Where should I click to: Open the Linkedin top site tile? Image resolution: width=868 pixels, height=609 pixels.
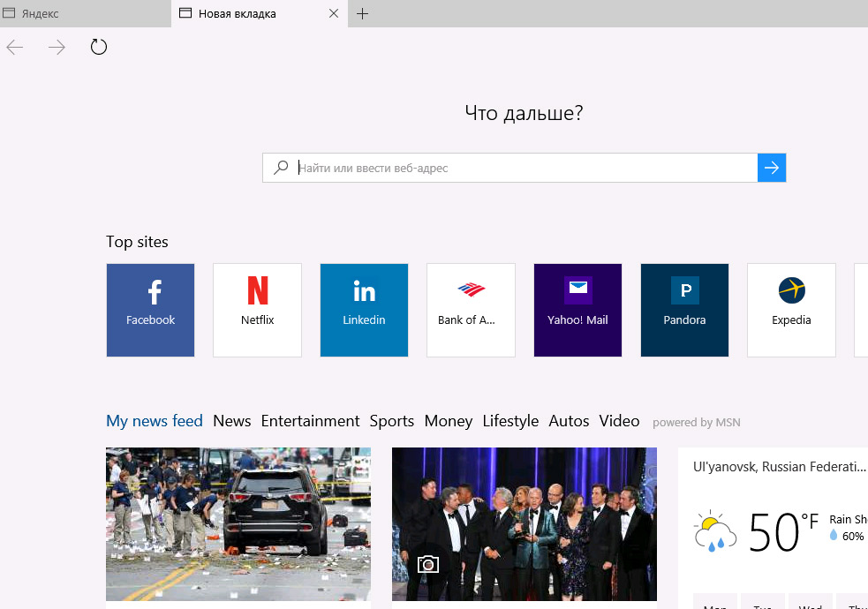pos(365,311)
